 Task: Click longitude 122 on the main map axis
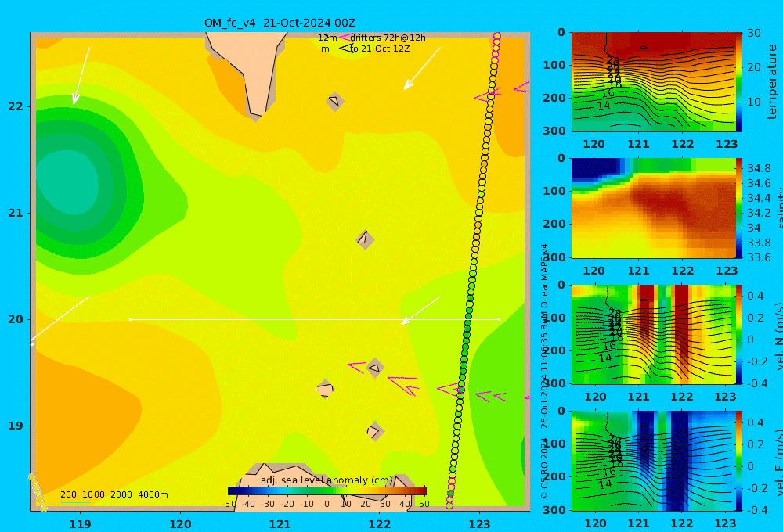click(x=380, y=524)
